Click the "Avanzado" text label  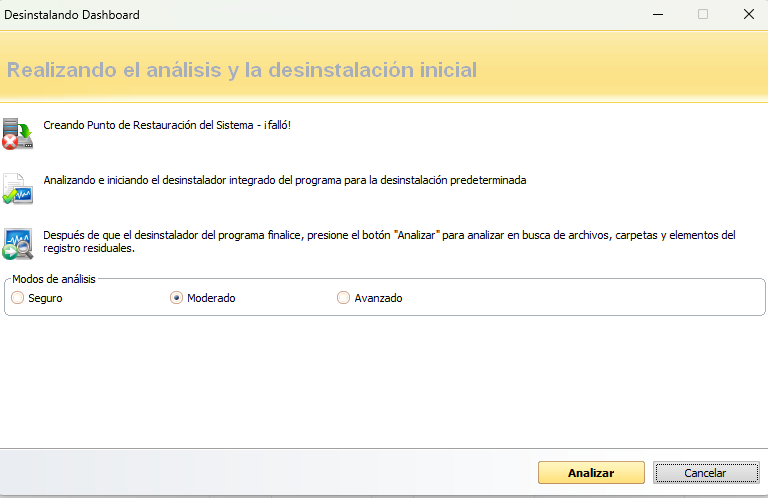(x=378, y=298)
